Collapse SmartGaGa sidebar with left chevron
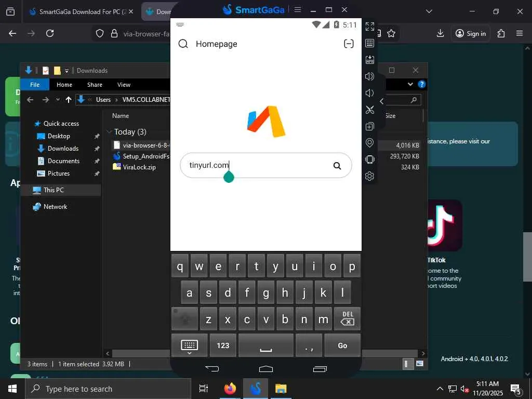This screenshot has width=532, height=399. coord(381,101)
